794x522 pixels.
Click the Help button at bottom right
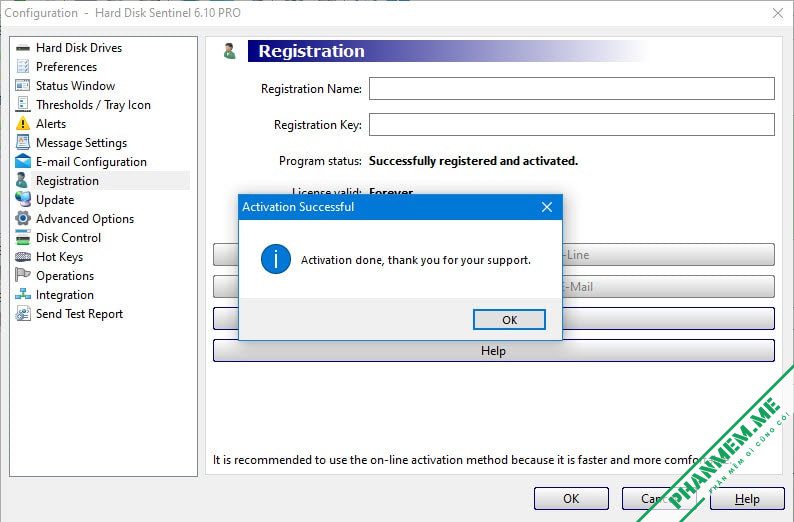[747, 499]
